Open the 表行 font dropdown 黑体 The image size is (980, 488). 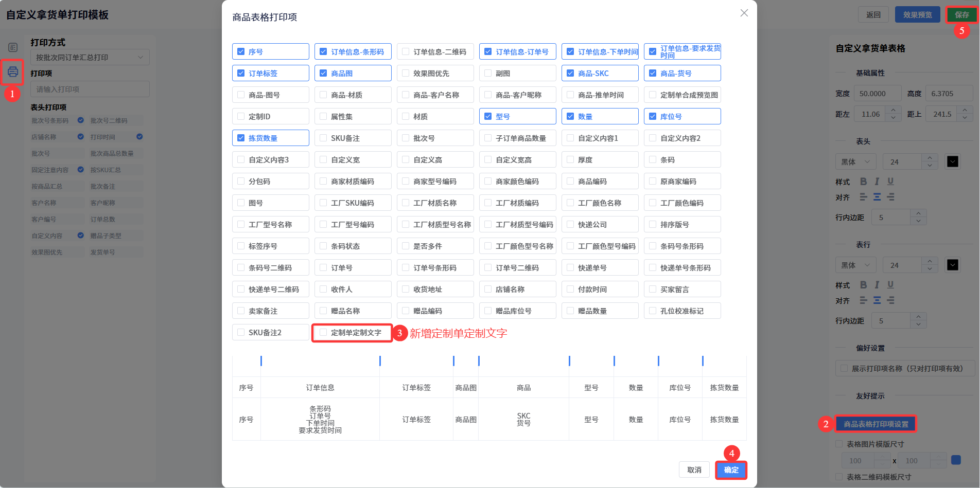point(855,265)
